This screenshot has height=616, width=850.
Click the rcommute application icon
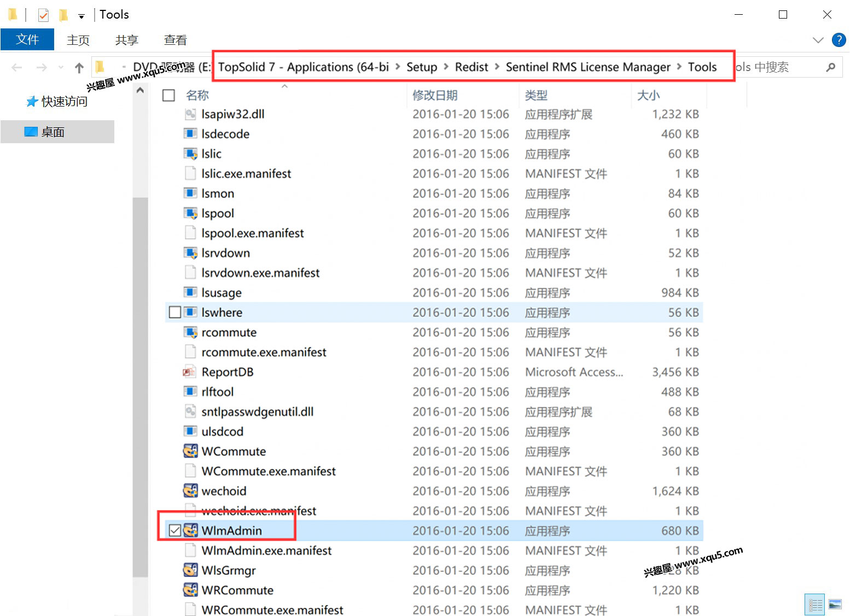click(190, 332)
